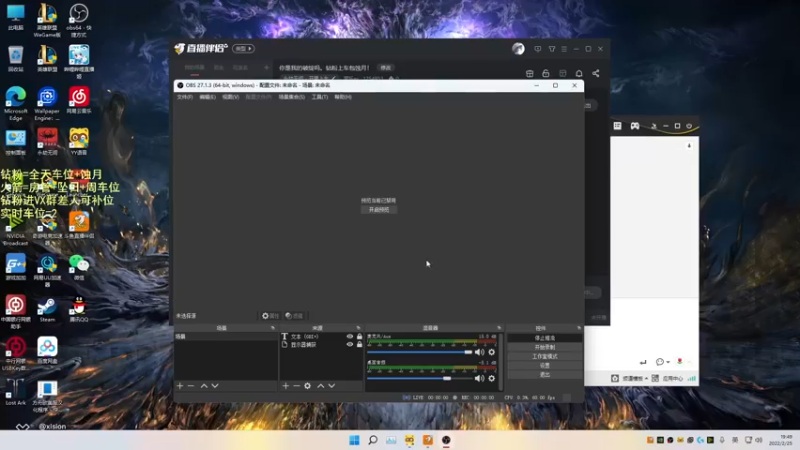Image resolution: width=800 pixels, height=450 pixels.
Task: Click the mode pill beside the streaming companion logo
Action: pos(243,48)
